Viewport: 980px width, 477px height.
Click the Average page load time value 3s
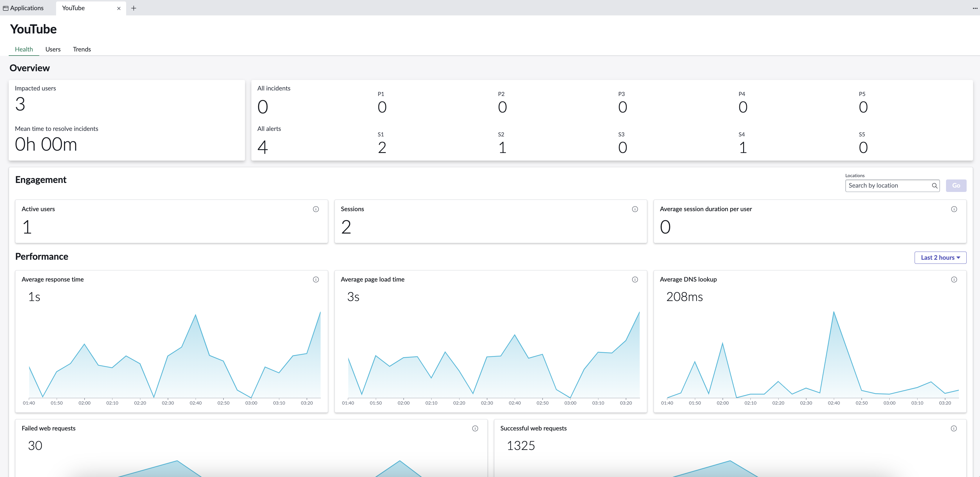click(353, 297)
